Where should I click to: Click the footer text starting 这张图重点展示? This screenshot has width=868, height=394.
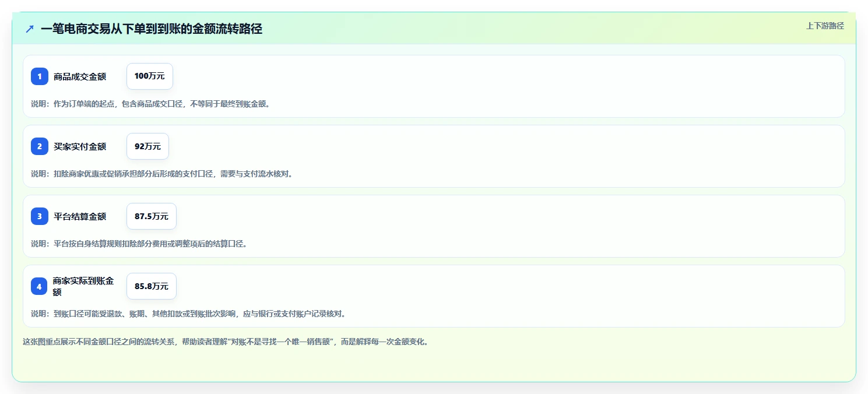[226, 342]
